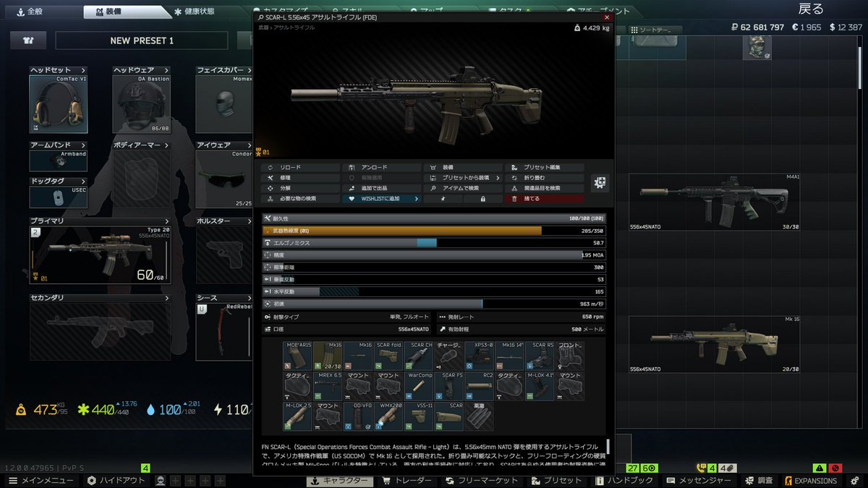The image size is (868, 488).
Task: Click the description text scrollbar
Action: 608,447
